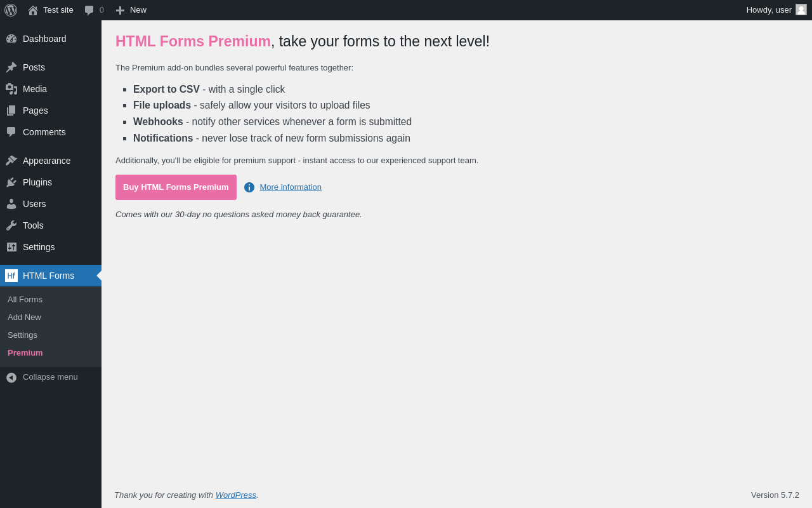This screenshot has width=812, height=508.
Task: Open the comments bubble icon in admin bar
Action: click(89, 10)
